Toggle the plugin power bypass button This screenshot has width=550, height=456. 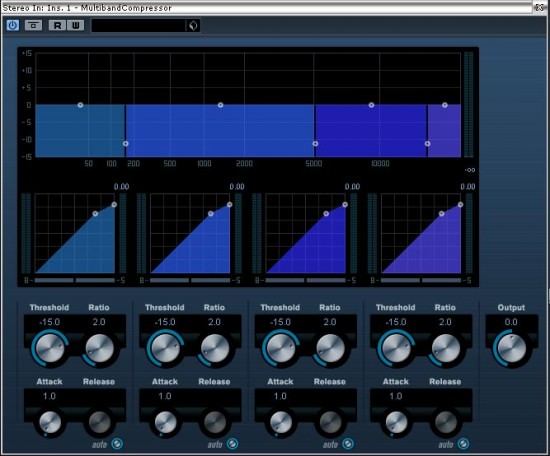click(x=13, y=25)
